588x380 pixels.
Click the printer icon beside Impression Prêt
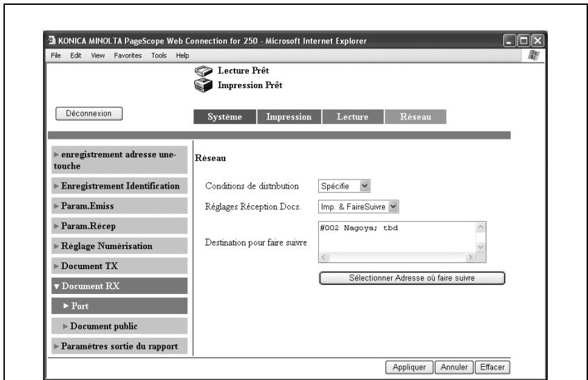tap(203, 85)
